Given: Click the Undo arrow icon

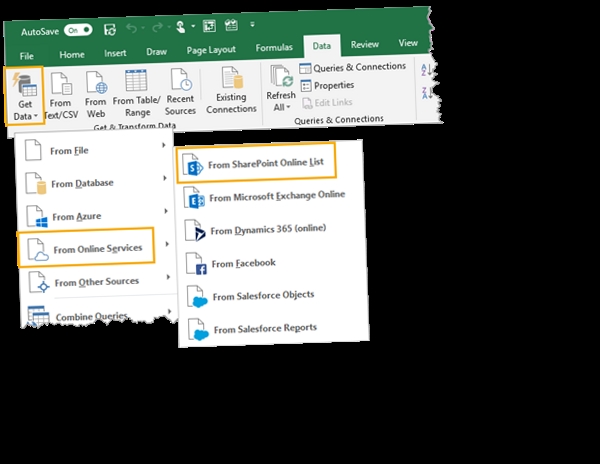Looking at the screenshot, I should click(x=131, y=28).
